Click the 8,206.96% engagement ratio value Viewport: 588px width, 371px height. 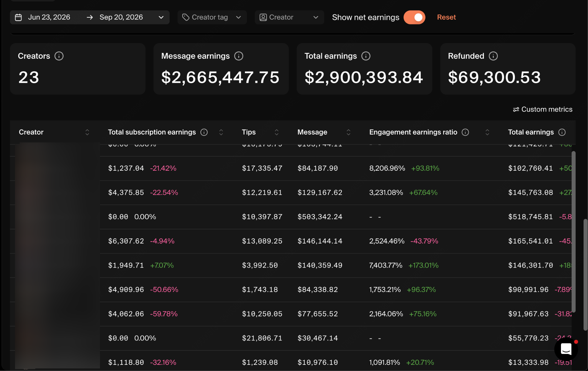[x=387, y=168]
